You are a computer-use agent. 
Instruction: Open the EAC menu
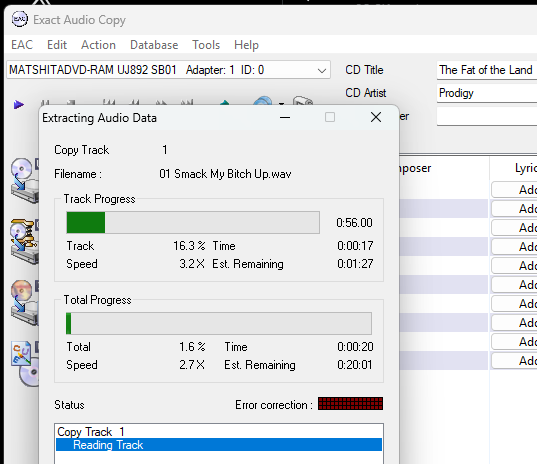[x=22, y=45]
